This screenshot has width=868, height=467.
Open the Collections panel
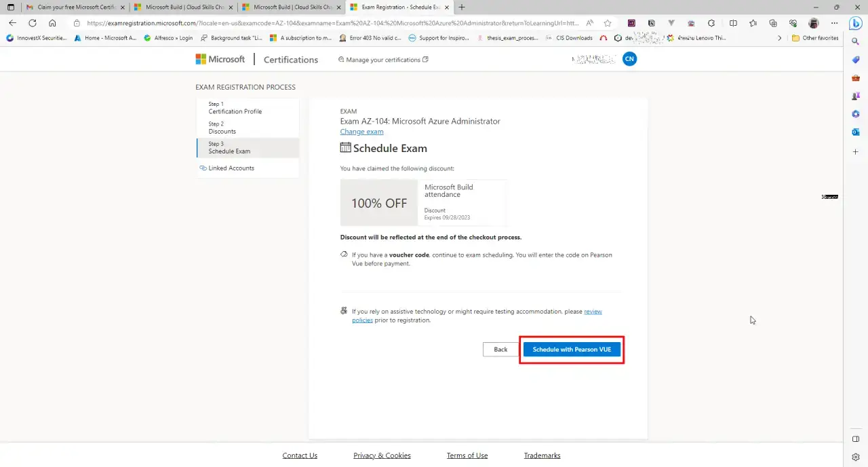(x=773, y=23)
